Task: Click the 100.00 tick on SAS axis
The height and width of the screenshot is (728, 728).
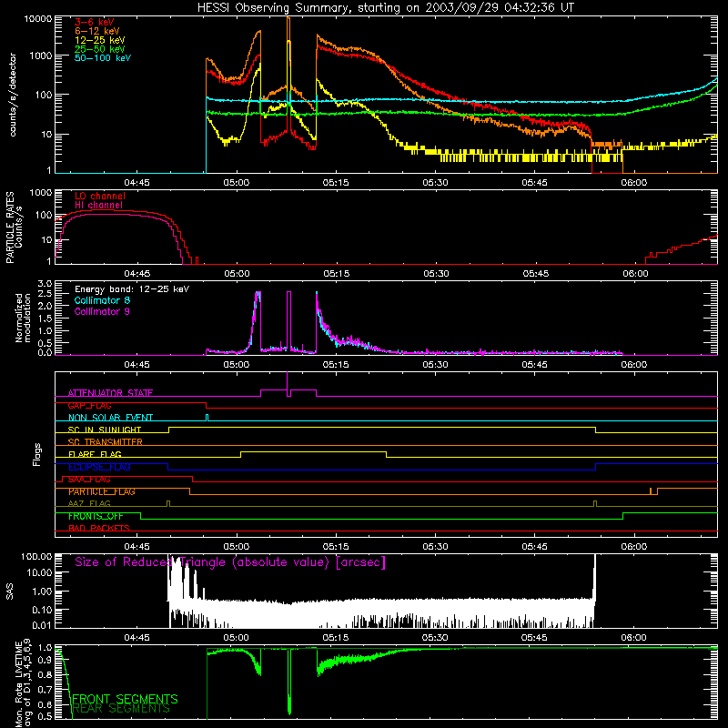Action: coord(36,556)
